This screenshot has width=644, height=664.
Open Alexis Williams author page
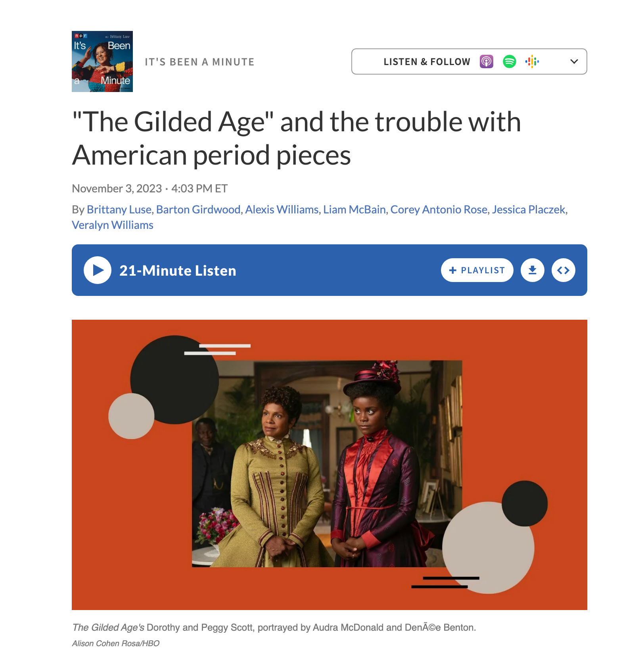click(x=282, y=209)
